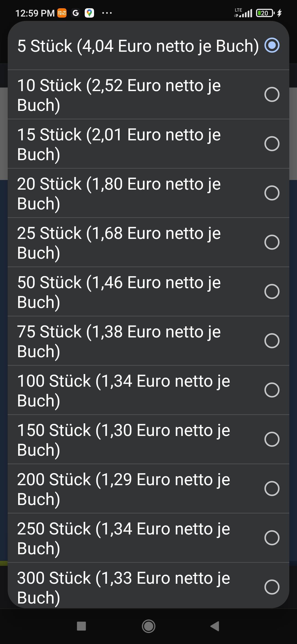Tap the 100 Stück (1,34 Euro) option text
This screenshot has height=644, width=297.
click(x=123, y=390)
